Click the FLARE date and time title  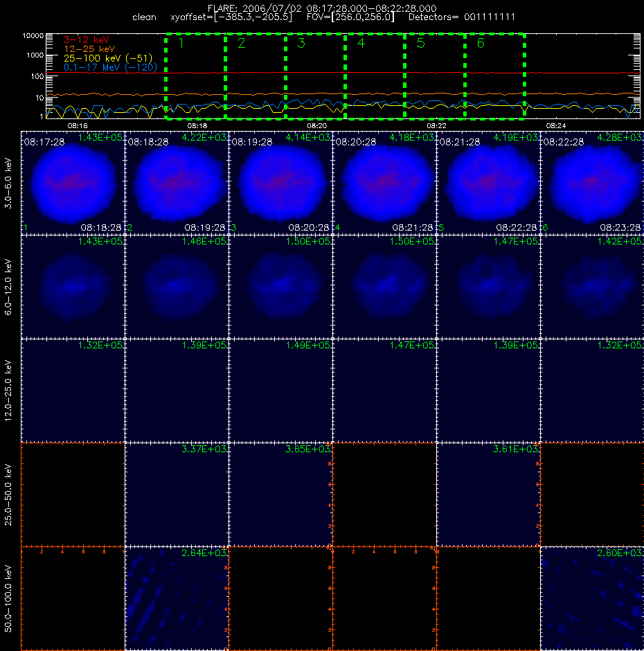(322, 8)
